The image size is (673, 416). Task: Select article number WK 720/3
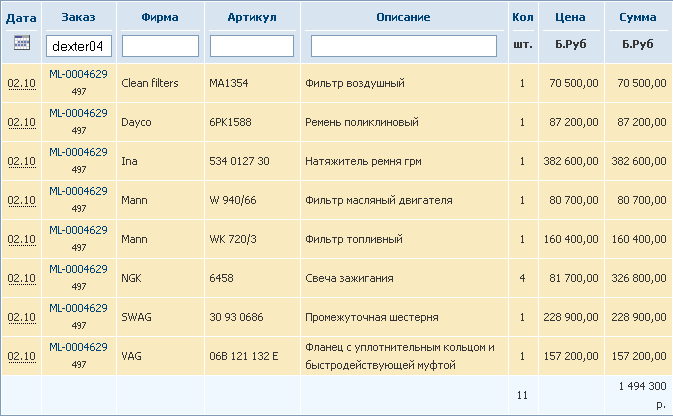[x=233, y=239]
